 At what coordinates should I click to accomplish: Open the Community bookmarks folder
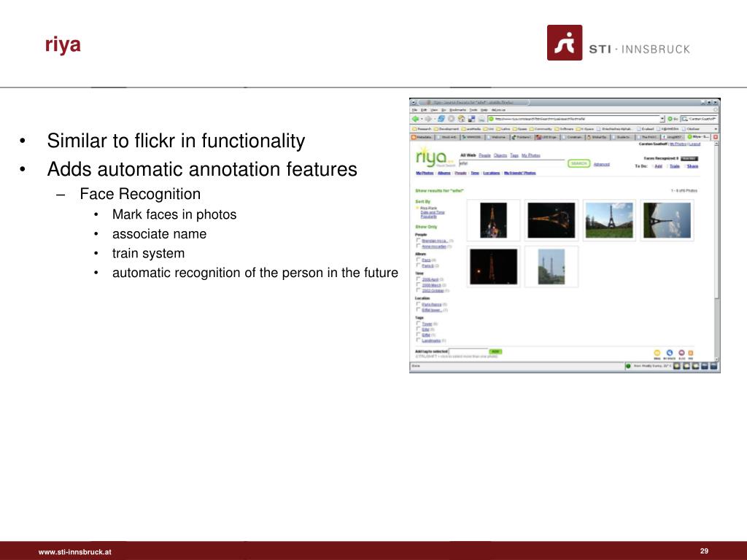click(x=540, y=128)
